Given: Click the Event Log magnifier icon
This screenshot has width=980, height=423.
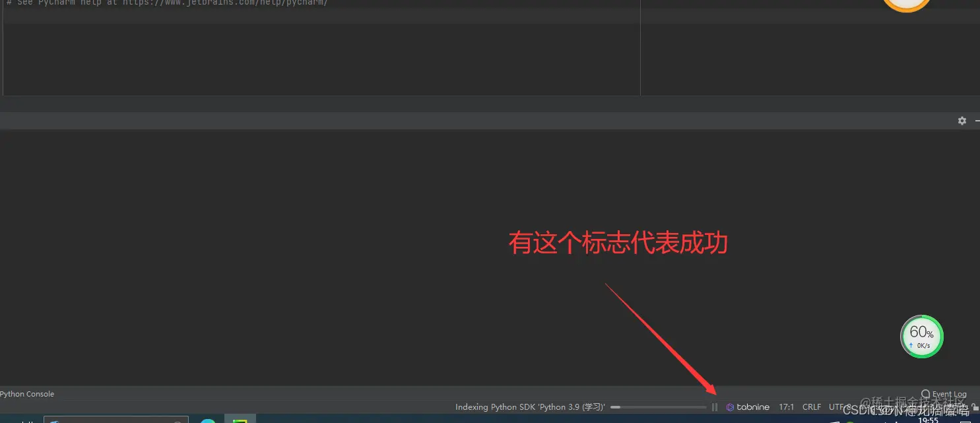Looking at the screenshot, I should (x=926, y=393).
